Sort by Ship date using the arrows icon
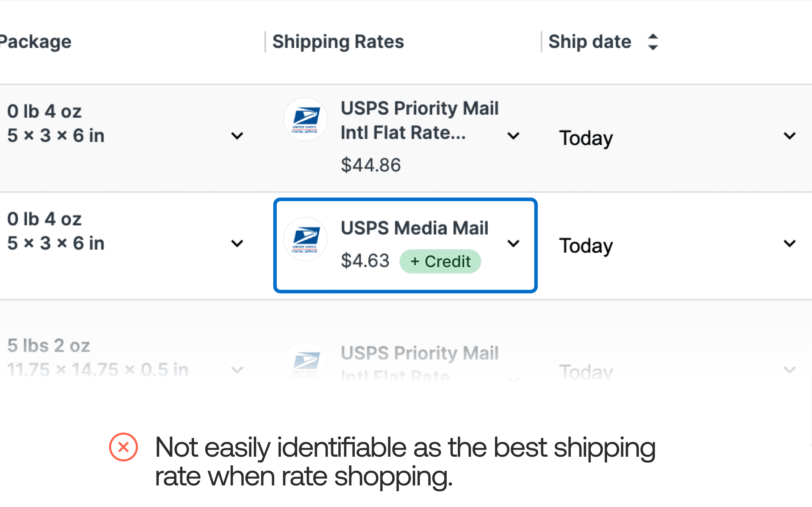Viewport: 812px width, 507px height. (x=653, y=42)
